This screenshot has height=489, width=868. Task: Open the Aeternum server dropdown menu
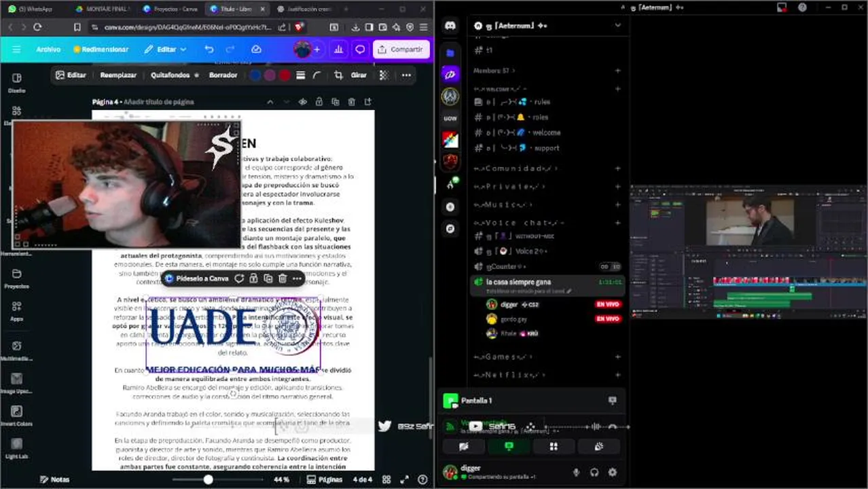[x=617, y=25]
